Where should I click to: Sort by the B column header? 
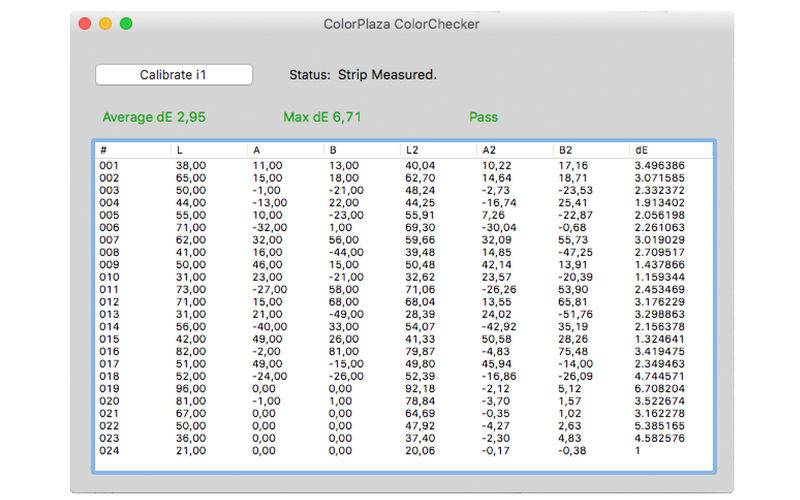coord(362,150)
